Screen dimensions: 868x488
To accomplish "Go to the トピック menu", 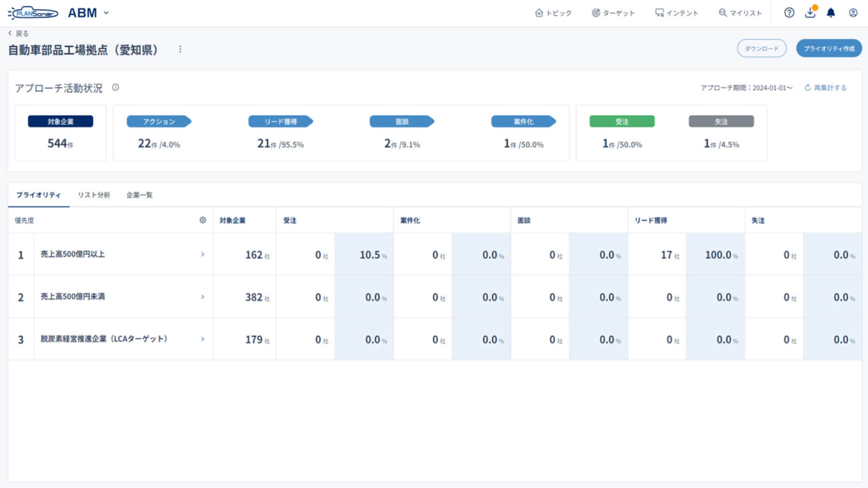I will point(553,13).
